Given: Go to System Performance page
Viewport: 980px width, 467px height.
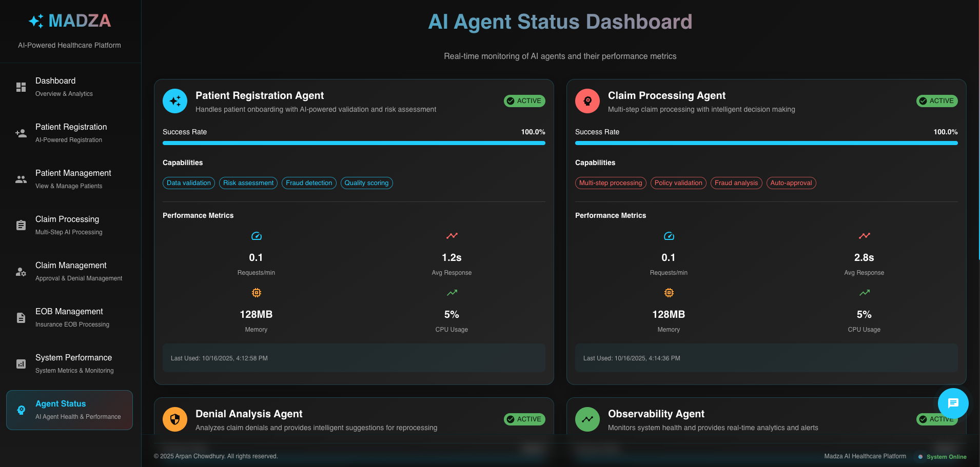Looking at the screenshot, I should [x=69, y=364].
